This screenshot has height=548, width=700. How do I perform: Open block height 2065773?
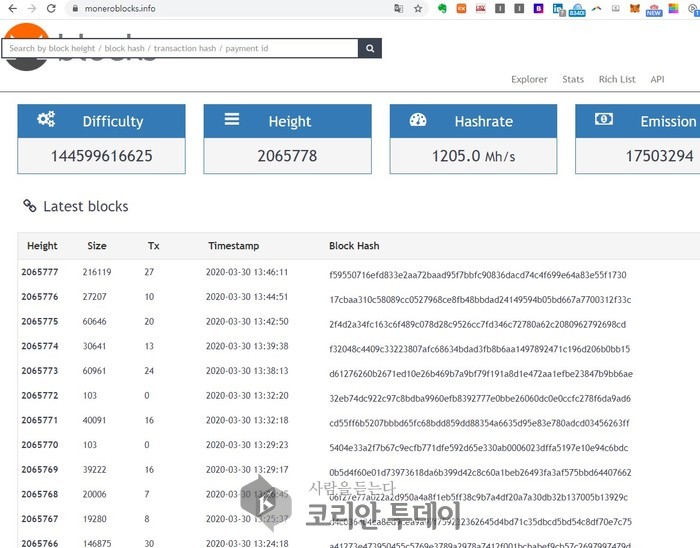(40, 370)
